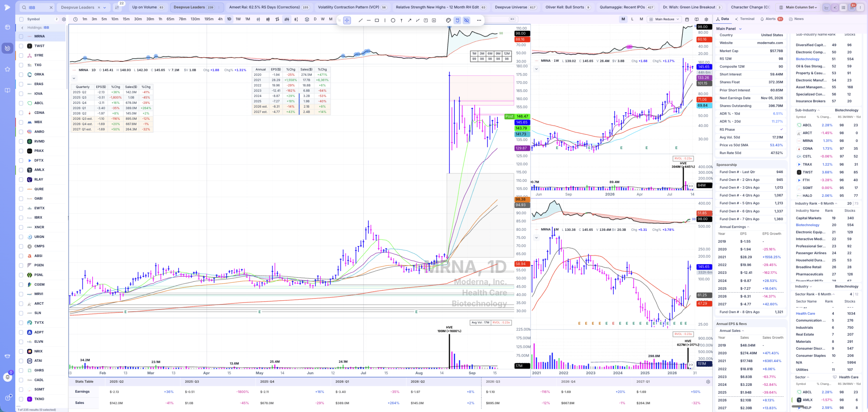This screenshot has height=412, width=868.
Task: Click Biotechnology in Sub-Industry rank list
Action: pos(807,59)
